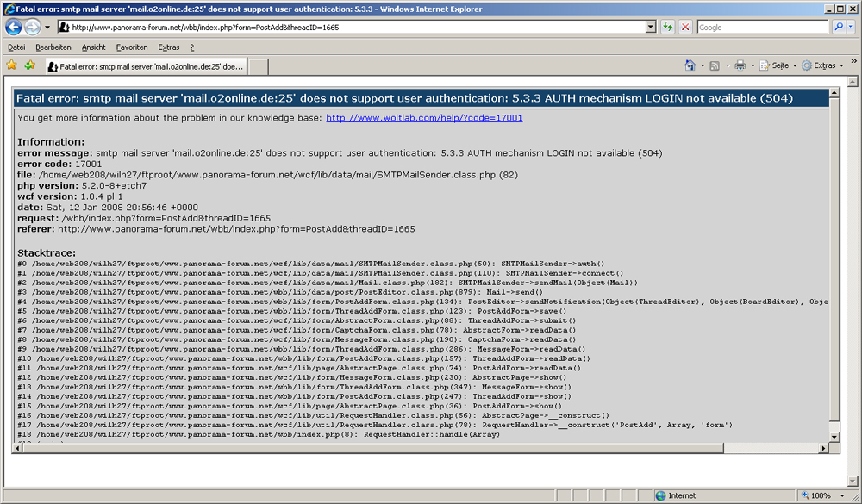
Task: Click the Home page icon
Action: click(x=690, y=65)
